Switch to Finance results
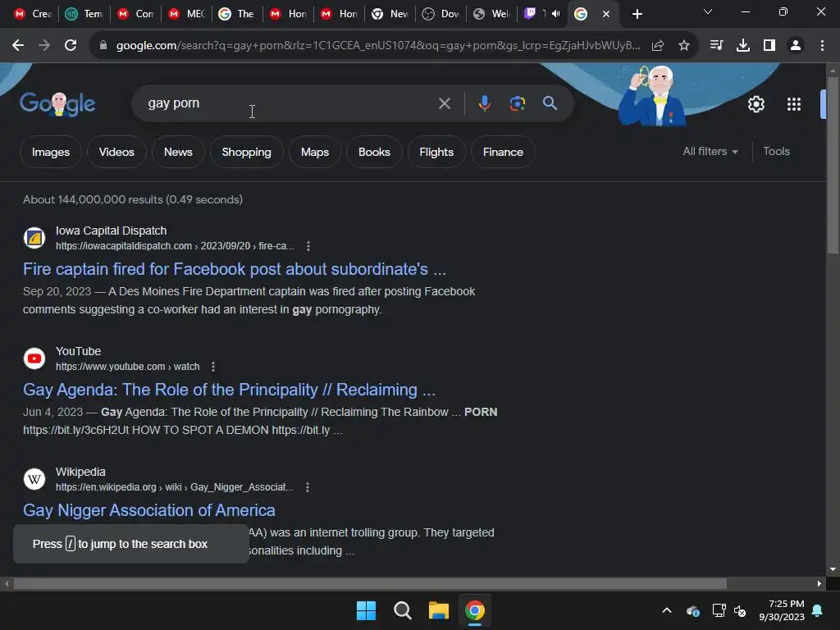Image resolution: width=840 pixels, height=630 pixels. (x=503, y=152)
